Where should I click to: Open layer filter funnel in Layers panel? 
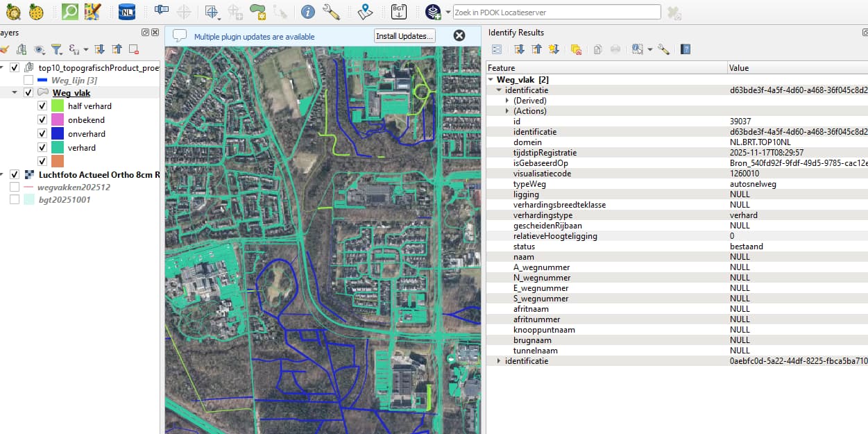pos(57,49)
